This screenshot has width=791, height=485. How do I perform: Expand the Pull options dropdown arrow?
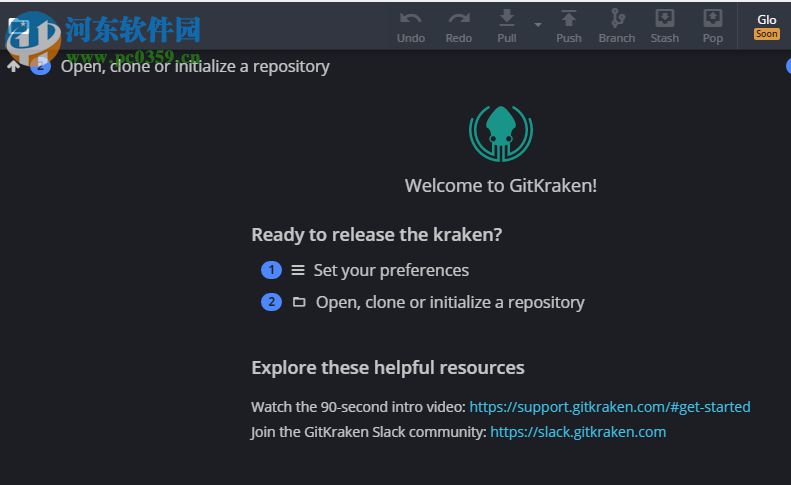(x=538, y=24)
